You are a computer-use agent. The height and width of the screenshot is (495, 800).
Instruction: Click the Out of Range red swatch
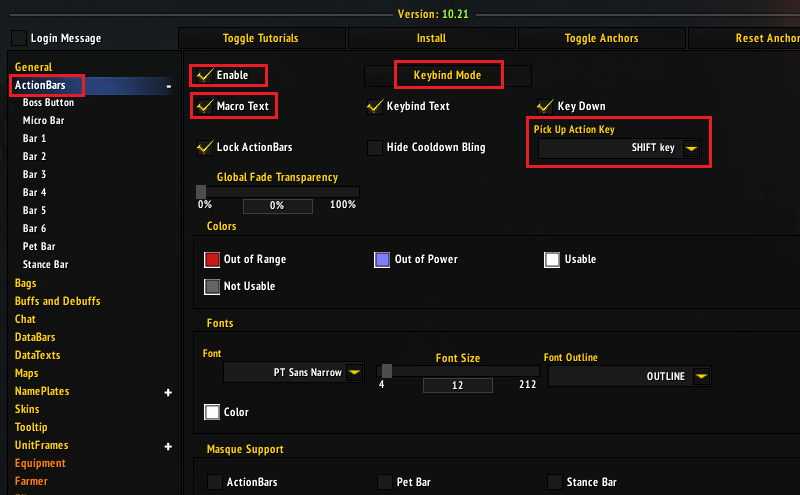[212, 259]
